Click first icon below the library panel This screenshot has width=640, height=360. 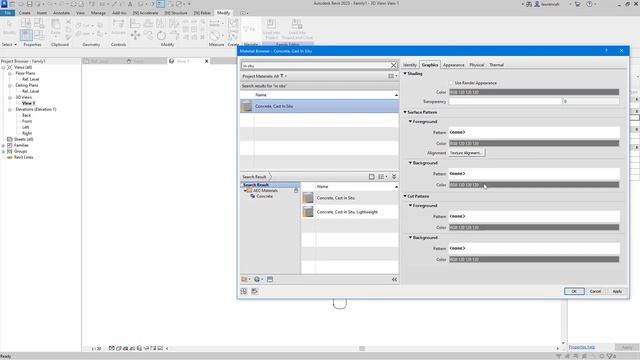(244, 291)
